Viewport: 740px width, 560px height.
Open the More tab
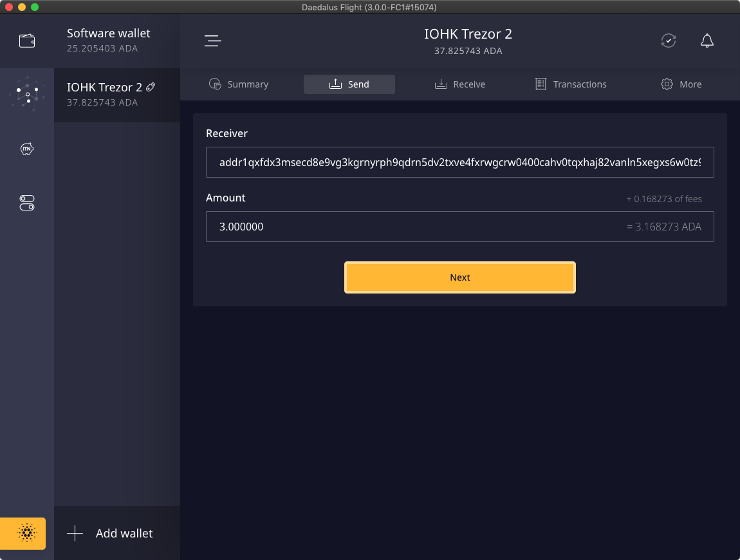(681, 84)
